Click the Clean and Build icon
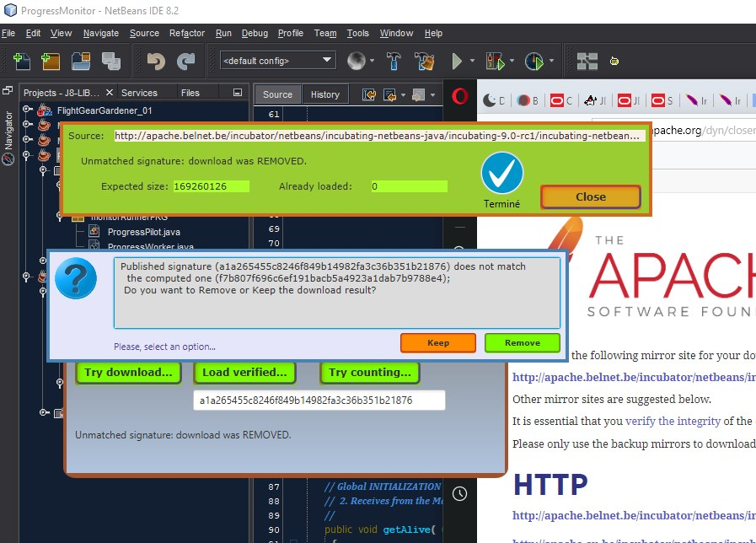Image resolution: width=756 pixels, height=543 pixels. tap(425, 61)
